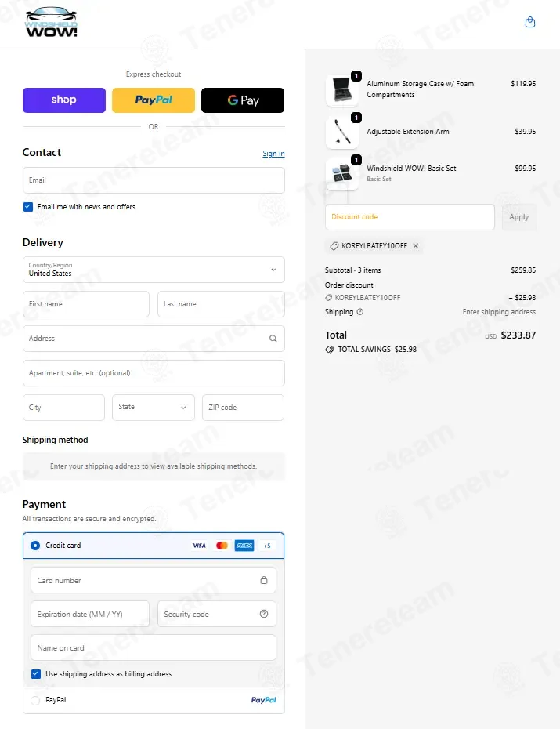Click the shipping info help icon
Viewport: 560px width, 729px height.
(360, 312)
